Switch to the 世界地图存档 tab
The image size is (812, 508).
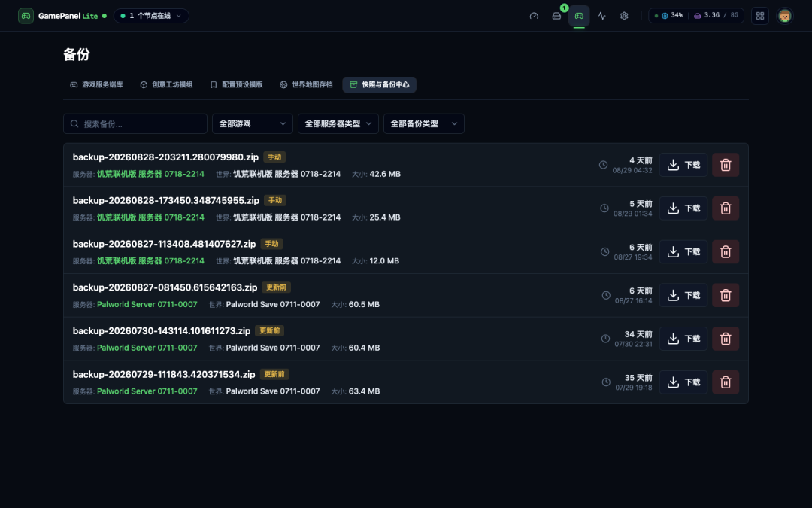pyautogui.click(x=307, y=85)
